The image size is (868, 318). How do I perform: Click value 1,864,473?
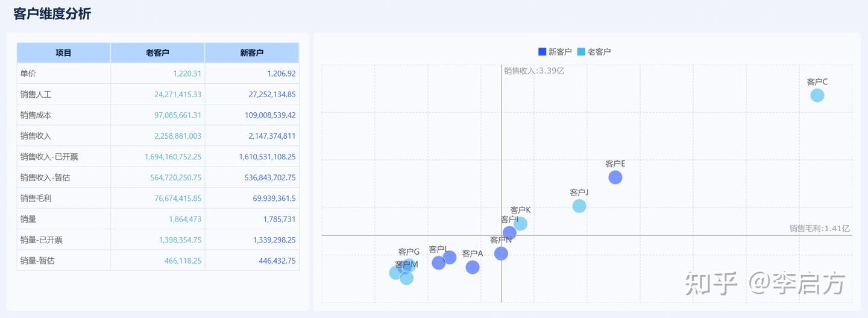(x=185, y=220)
